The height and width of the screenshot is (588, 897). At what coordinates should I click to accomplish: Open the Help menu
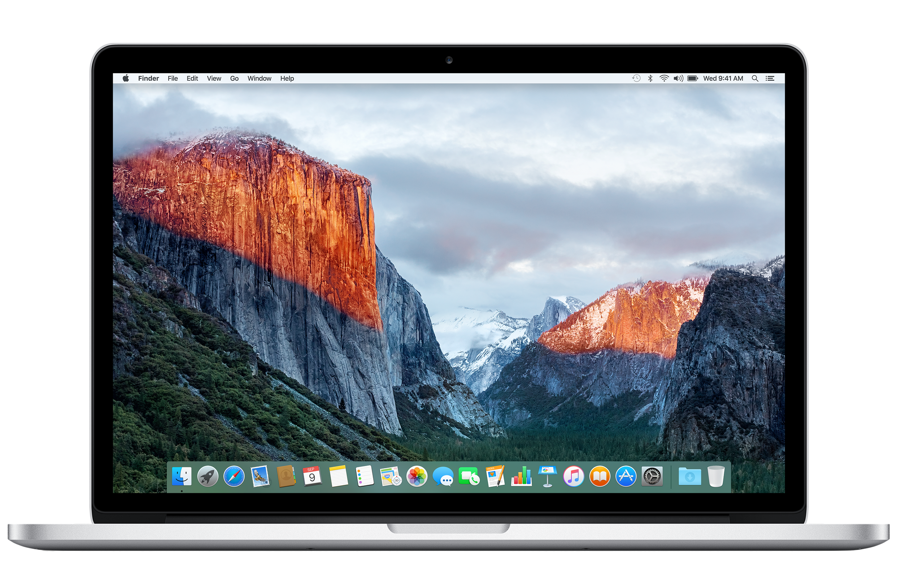pyautogui.click(x=287, y=78)
